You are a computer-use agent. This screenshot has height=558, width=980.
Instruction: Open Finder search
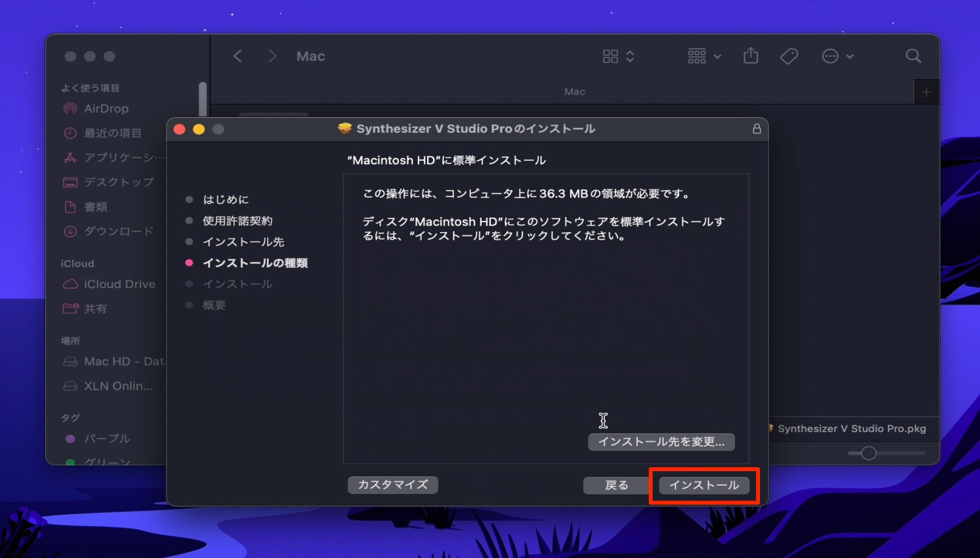913,56
